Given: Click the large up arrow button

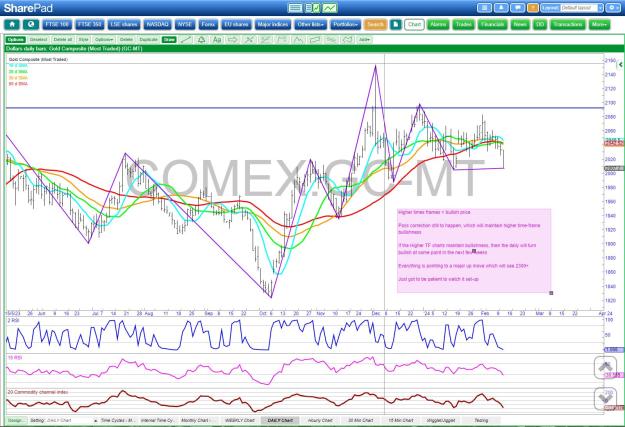Looking at the screenshot, I should point(605,367).
